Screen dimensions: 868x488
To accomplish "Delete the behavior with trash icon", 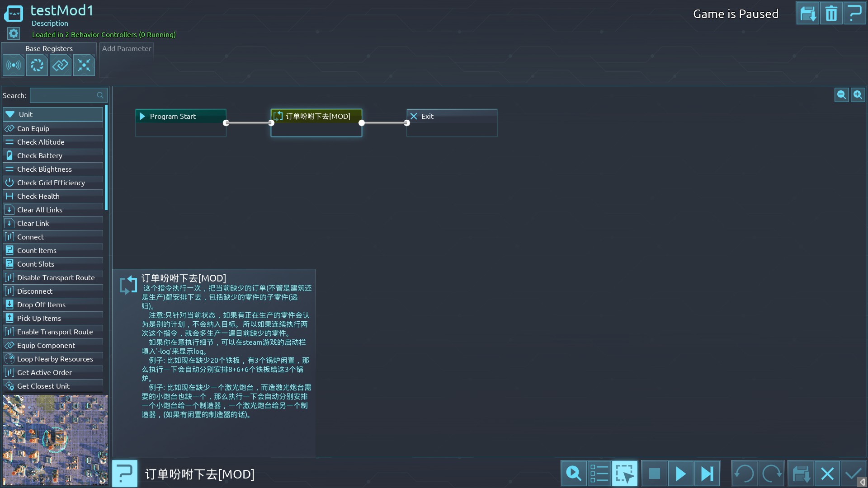I will [x=831, y=14].
